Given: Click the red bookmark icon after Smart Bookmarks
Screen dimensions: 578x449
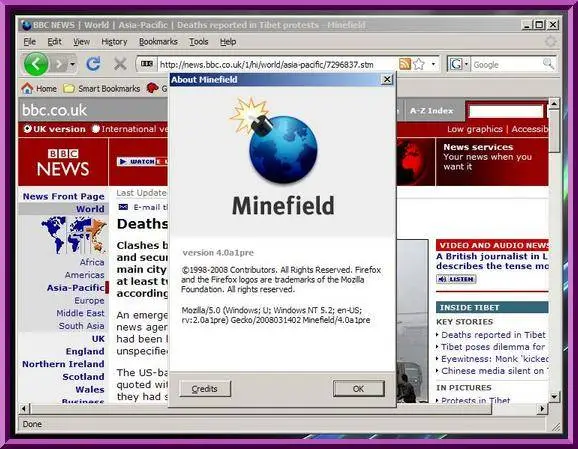Looking at the screenshot, I should tap(152, 88).
